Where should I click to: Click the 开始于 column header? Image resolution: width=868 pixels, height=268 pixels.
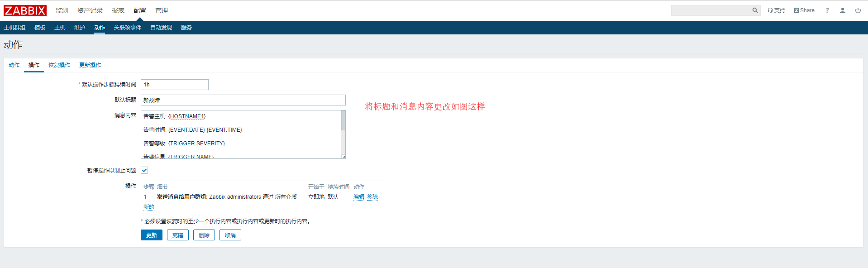[316, 187]
